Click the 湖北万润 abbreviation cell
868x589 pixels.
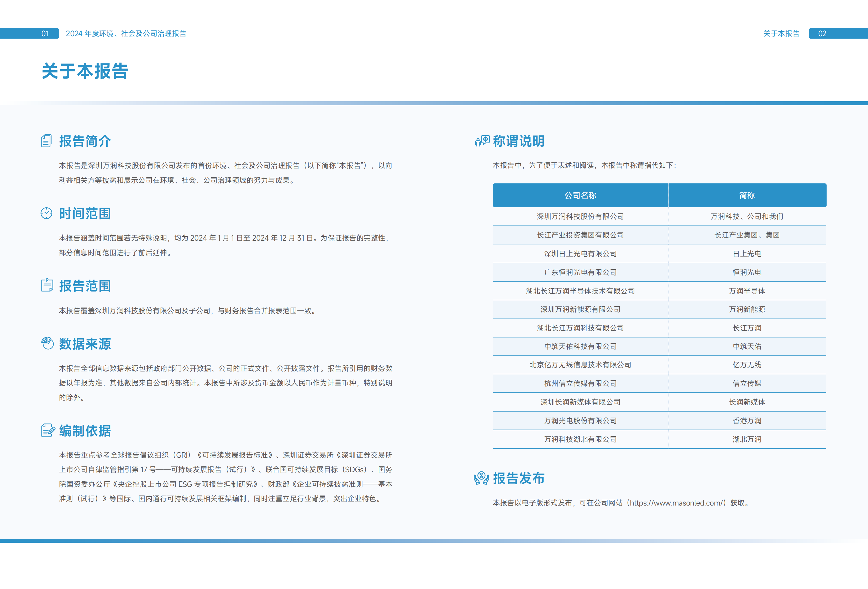(747, 439)
